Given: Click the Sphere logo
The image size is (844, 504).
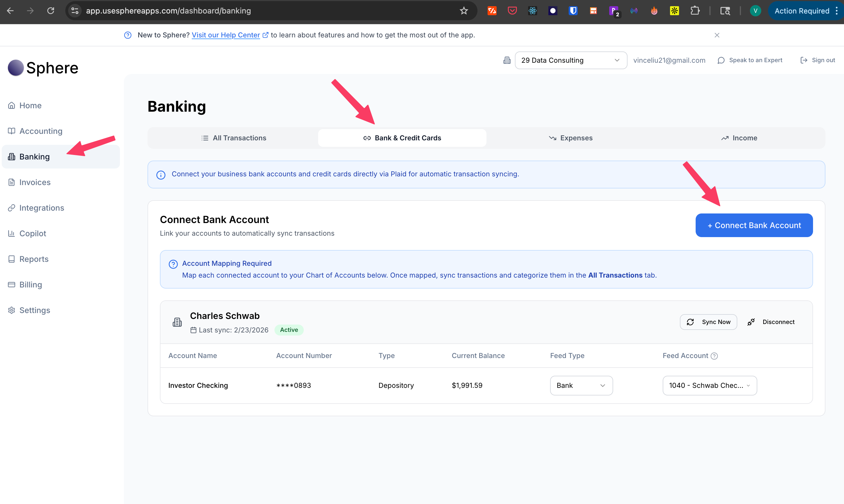Looking at the screenshot, I should (x=43, y=68).
